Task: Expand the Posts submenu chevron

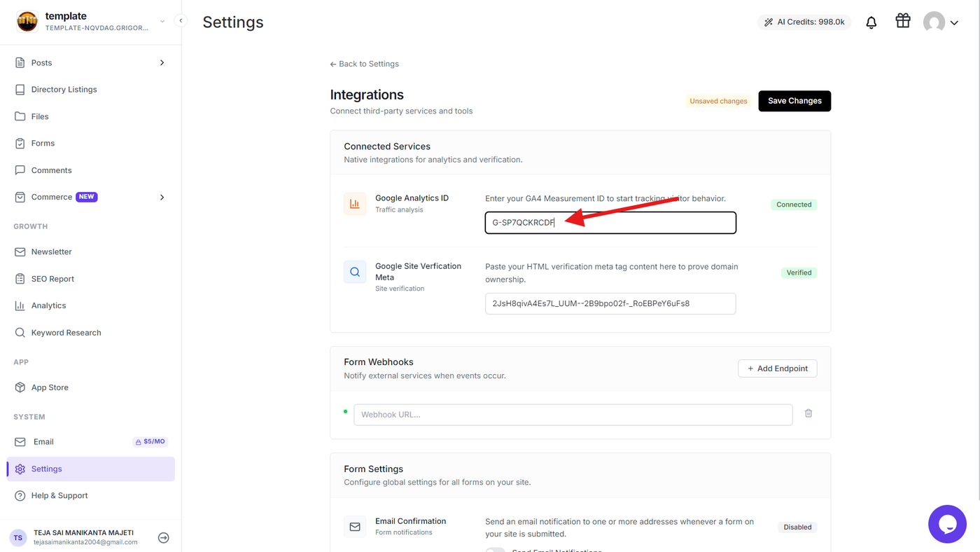Action: 162,63
